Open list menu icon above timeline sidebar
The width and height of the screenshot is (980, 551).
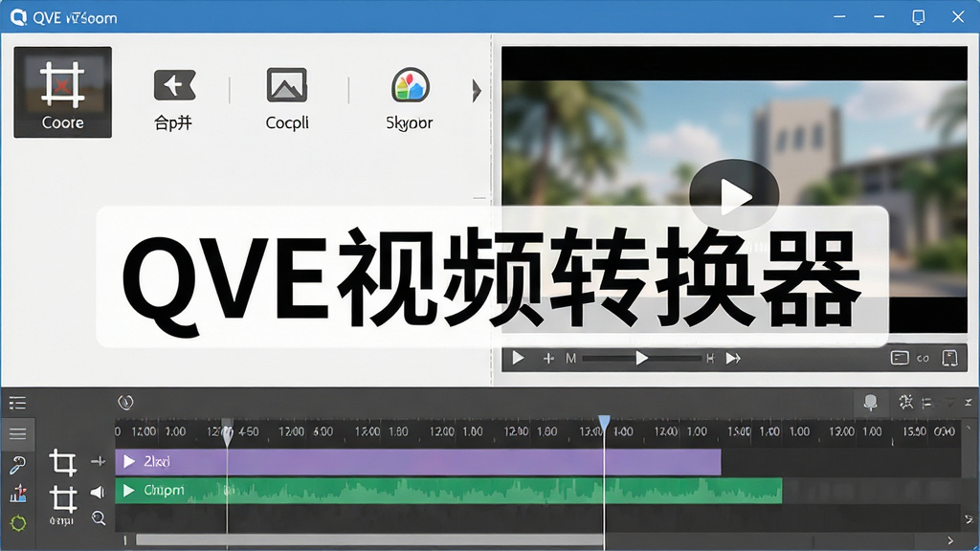17,403
